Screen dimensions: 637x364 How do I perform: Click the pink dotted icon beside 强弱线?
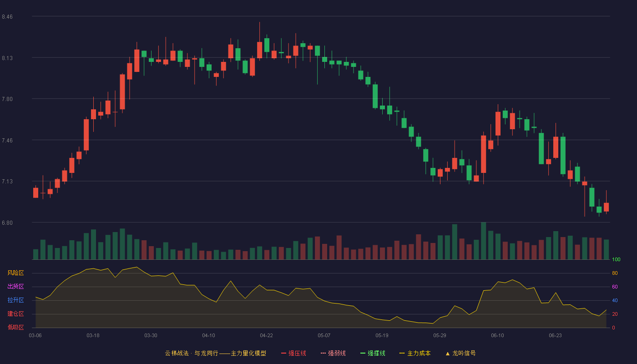point(323,353)
